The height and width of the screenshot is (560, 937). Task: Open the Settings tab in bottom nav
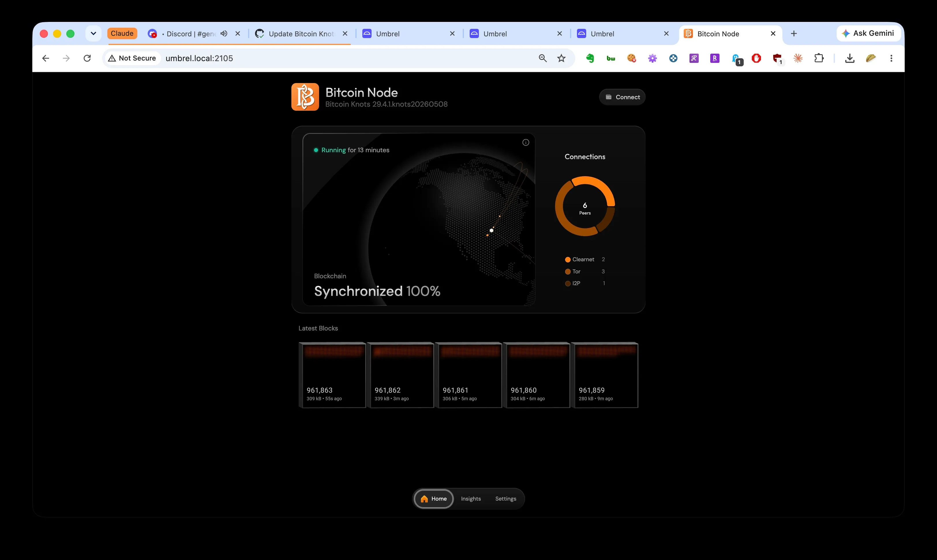click(505, 499)
